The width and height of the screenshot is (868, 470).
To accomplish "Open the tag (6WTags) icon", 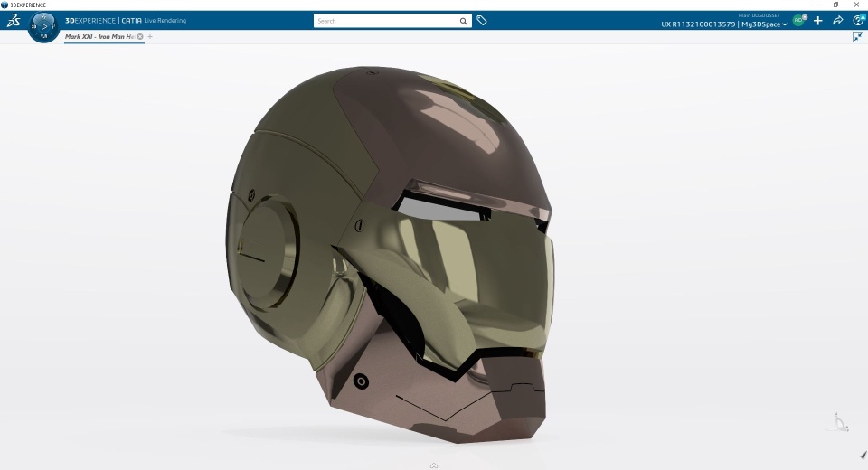I will pyautogui.click(x=482, y=21).
